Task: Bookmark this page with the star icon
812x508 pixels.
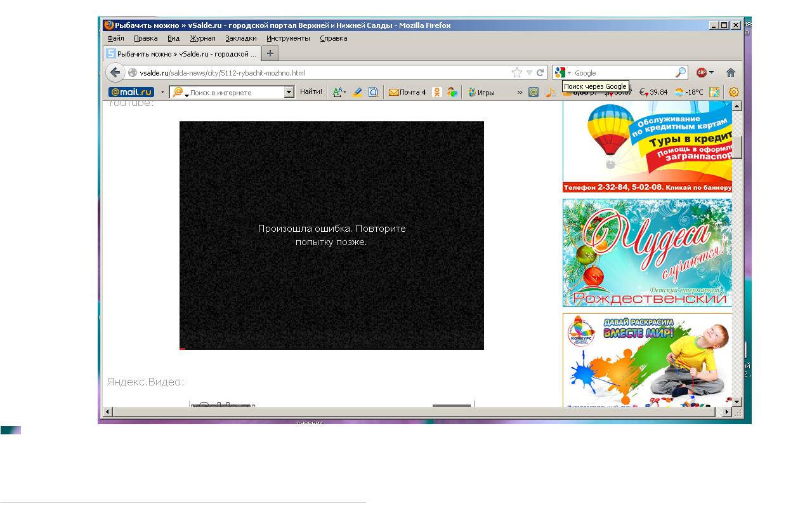Action: [x=517, y=72]
